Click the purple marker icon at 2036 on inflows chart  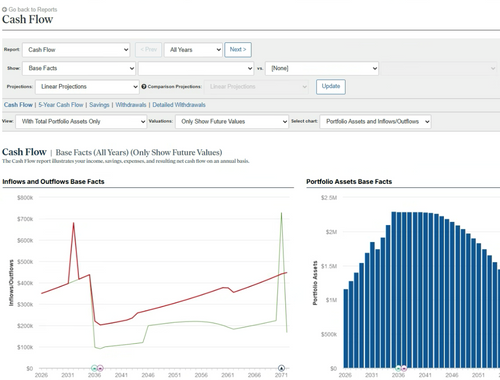[100, 368]
